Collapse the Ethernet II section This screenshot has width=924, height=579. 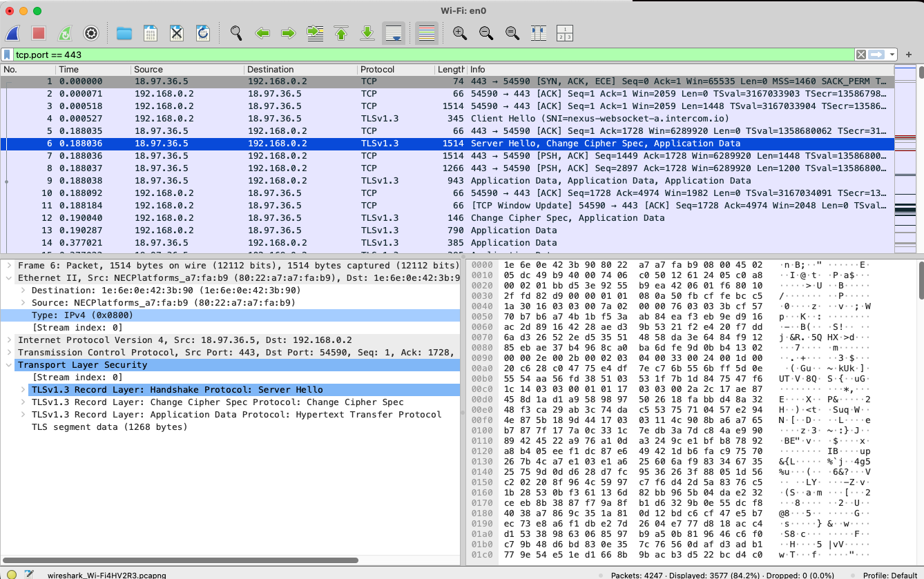coord(9,278)
